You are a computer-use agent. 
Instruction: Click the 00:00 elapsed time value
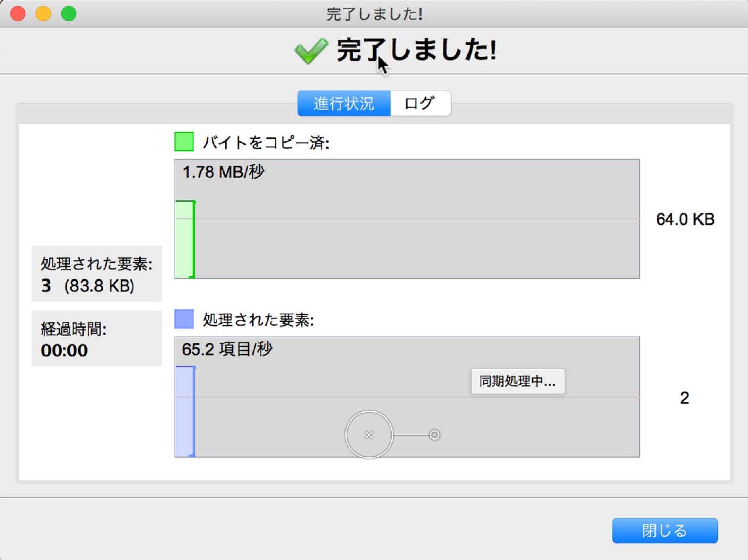pos(65,350)
